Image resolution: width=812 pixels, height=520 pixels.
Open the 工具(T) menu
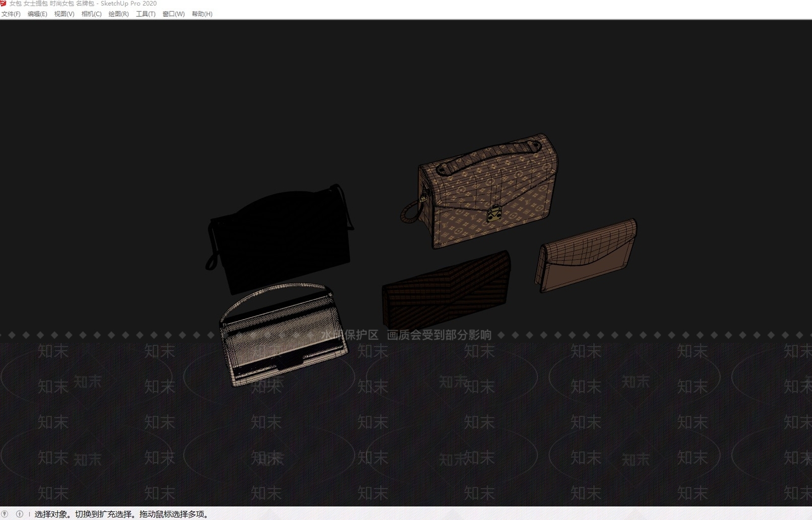coord(146,14)
